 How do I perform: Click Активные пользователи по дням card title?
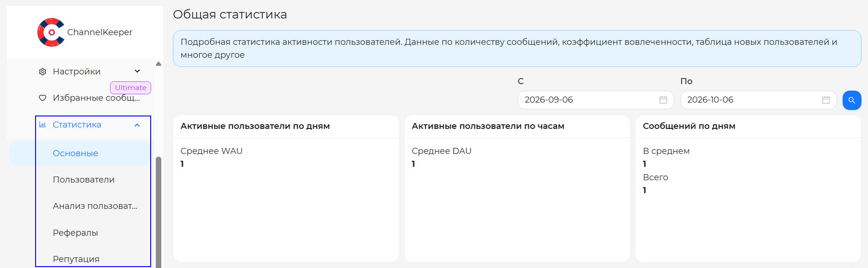point(255,126)
